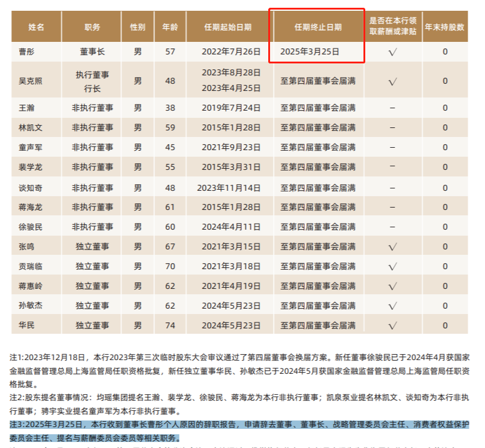Click the 年龄 column header

[170, 28]
